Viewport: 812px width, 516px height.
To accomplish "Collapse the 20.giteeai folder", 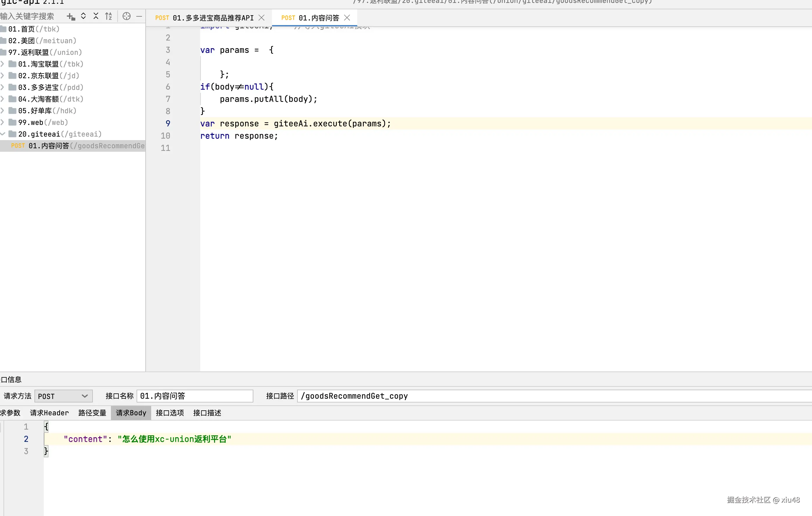I will [x=3, y=134].
